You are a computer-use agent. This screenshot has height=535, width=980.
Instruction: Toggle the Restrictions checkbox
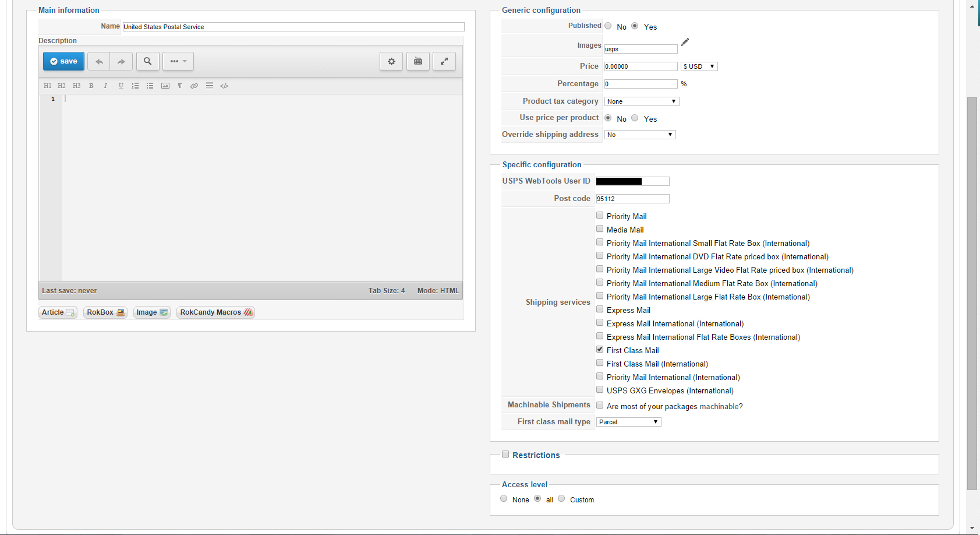pos(505,454)
